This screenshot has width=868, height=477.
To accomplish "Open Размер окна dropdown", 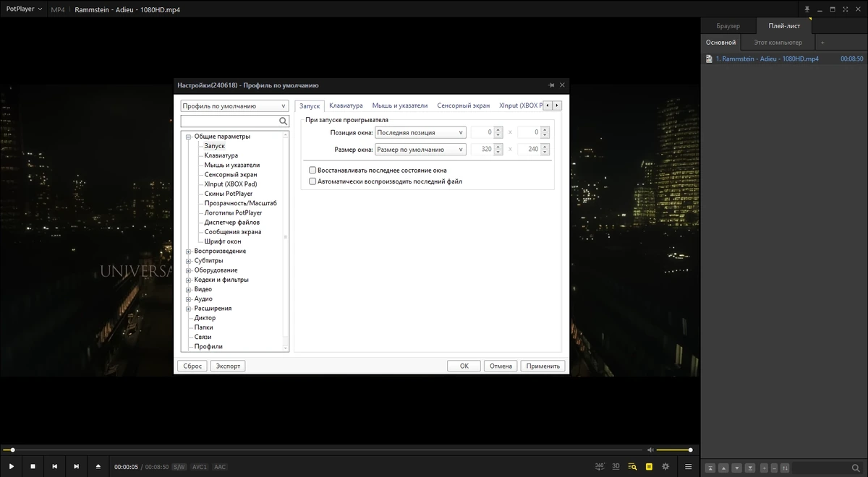I will (x=420, y=150).
